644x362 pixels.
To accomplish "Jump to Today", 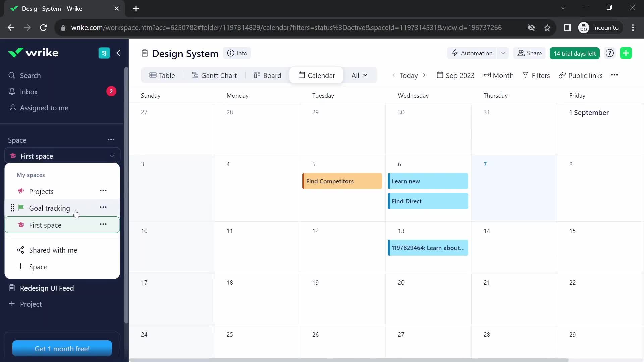I will 409,75.
